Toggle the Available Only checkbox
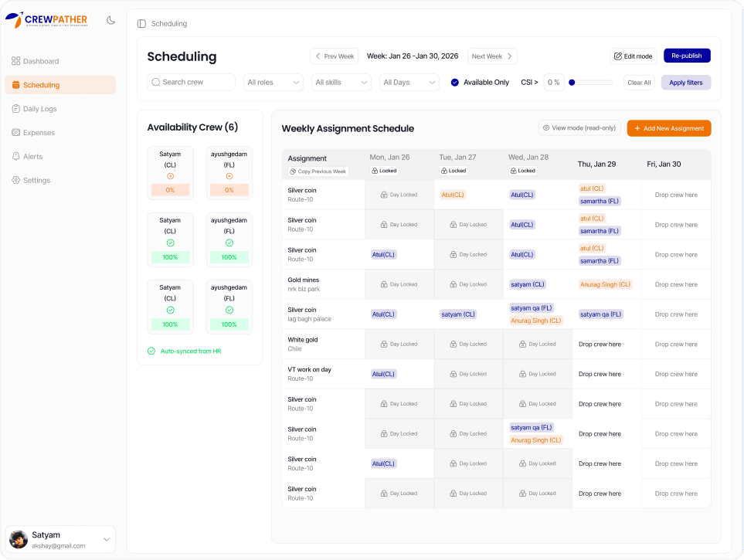 point(454,83)
